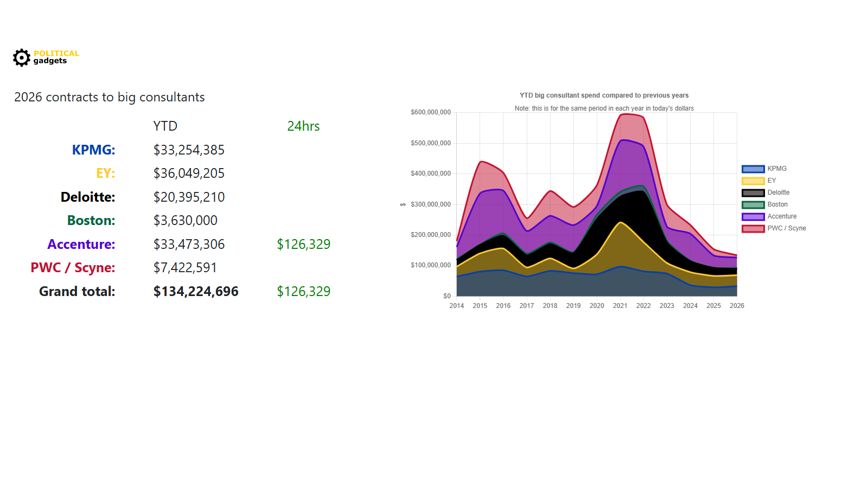Viewport: 868px width, 488px height.
Task: Click the EY: row label
Action: click(105, 173)
